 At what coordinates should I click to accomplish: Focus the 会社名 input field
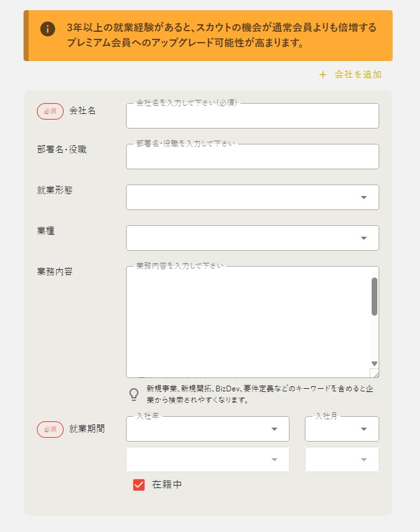pyautogui.click(x=253, y=116)
